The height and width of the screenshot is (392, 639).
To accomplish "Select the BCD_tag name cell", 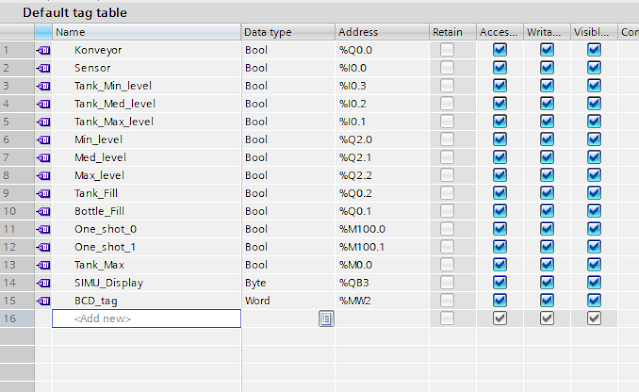I will 146,301.
